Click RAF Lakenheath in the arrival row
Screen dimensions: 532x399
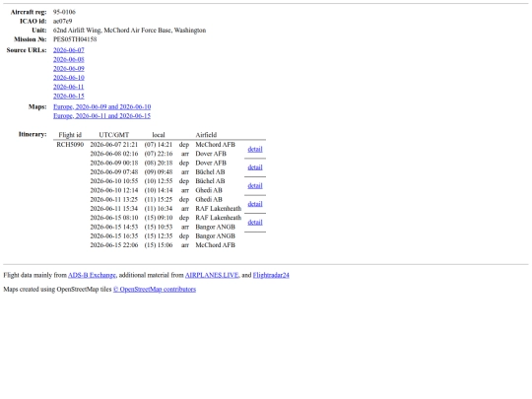[x=219, y=209]
